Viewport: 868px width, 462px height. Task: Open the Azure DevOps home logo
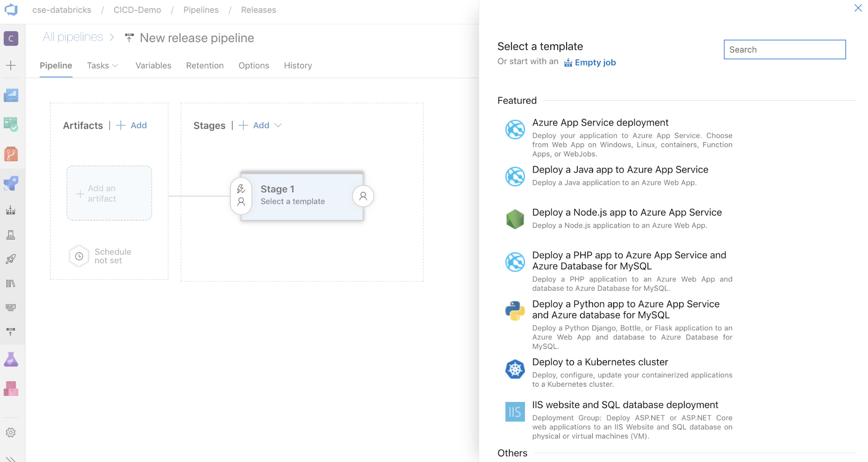10,10
